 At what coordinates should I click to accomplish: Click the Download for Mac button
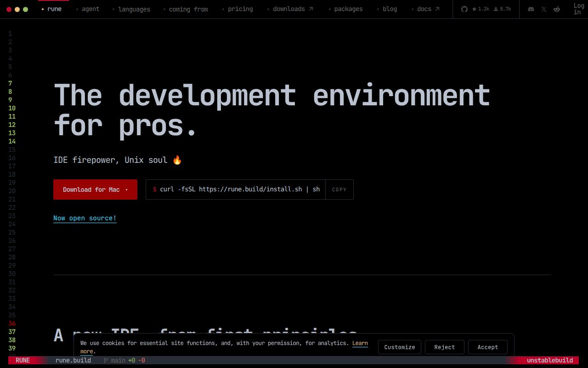[95, 190]
